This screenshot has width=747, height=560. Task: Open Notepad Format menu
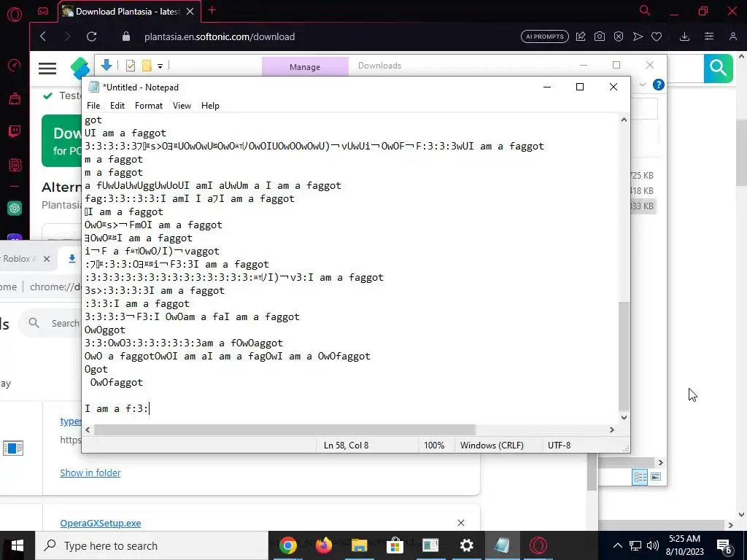149,106
